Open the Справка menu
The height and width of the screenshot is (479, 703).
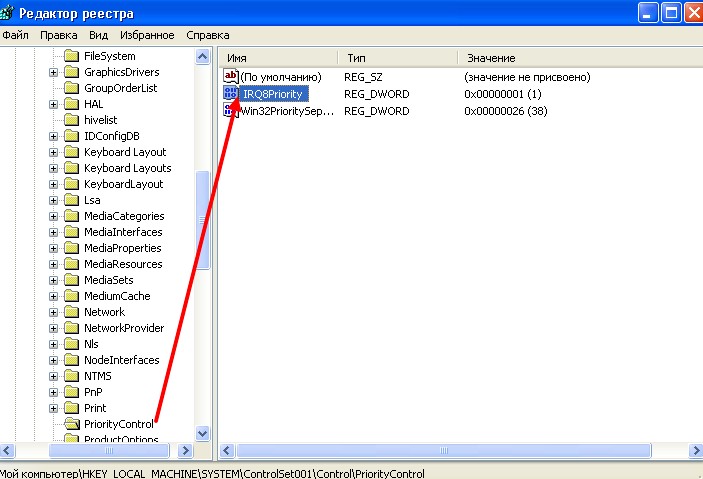tap(208, 35)
